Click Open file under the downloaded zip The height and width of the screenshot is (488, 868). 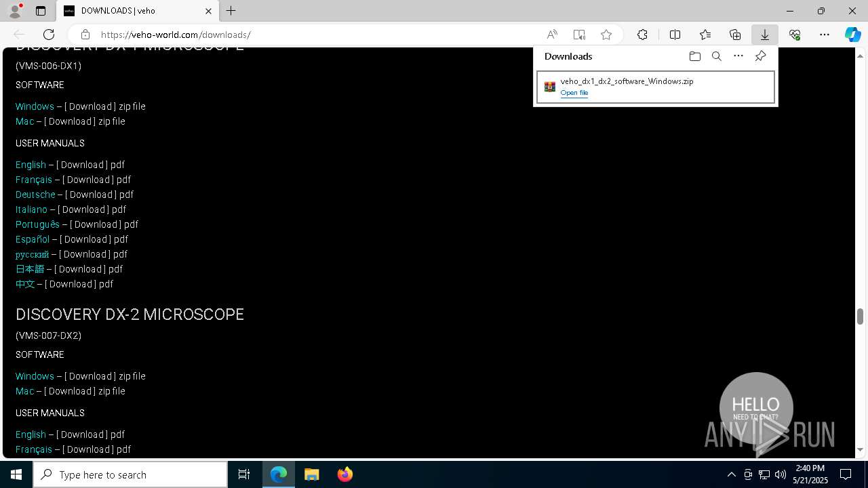pos(574,93)
